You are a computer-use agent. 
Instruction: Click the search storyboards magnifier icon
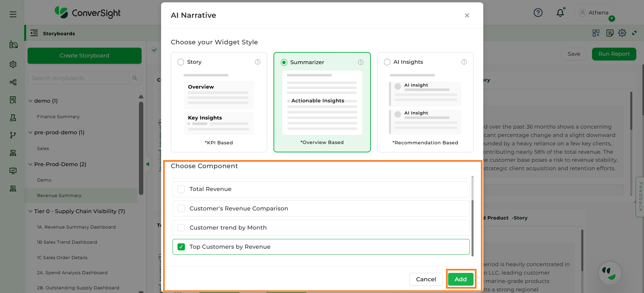pyautogui.click(x=135, y=78)
